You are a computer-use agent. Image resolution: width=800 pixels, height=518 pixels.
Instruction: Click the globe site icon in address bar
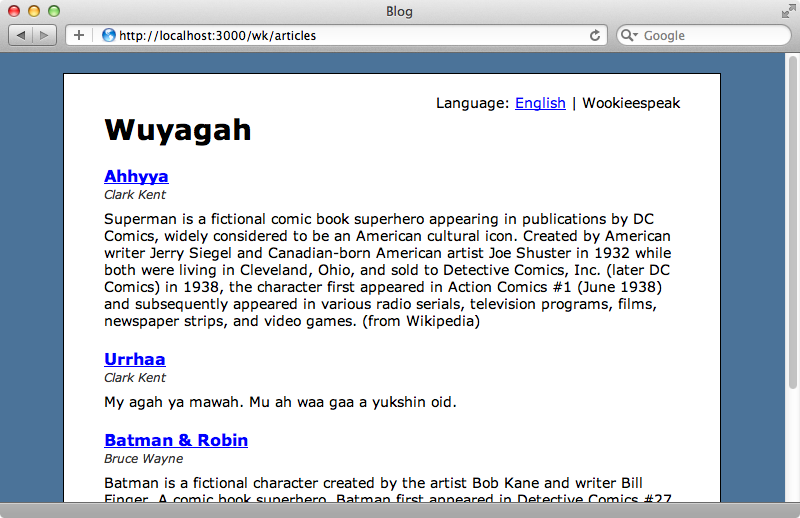[109, 35]
